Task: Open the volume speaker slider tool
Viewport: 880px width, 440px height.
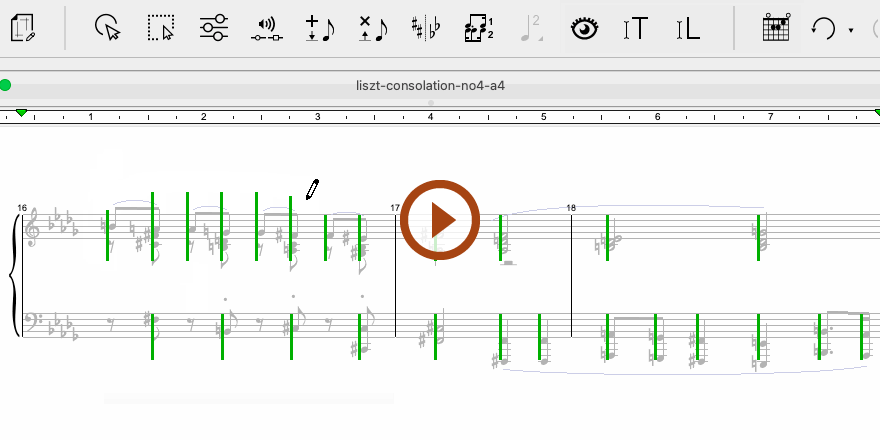Action: click(x=267, y=29)
